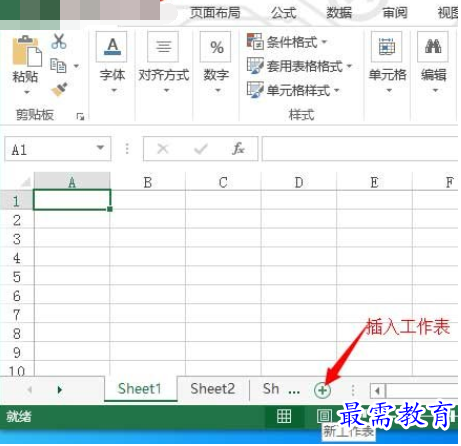461x446 pixels.
Task: Open the Cells (单元格) group icon
Action: point(387,47)
